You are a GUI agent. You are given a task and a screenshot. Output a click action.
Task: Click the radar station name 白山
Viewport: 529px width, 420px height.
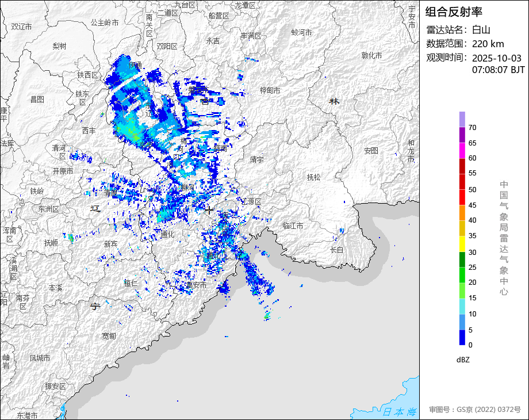[x=481, y=30]
